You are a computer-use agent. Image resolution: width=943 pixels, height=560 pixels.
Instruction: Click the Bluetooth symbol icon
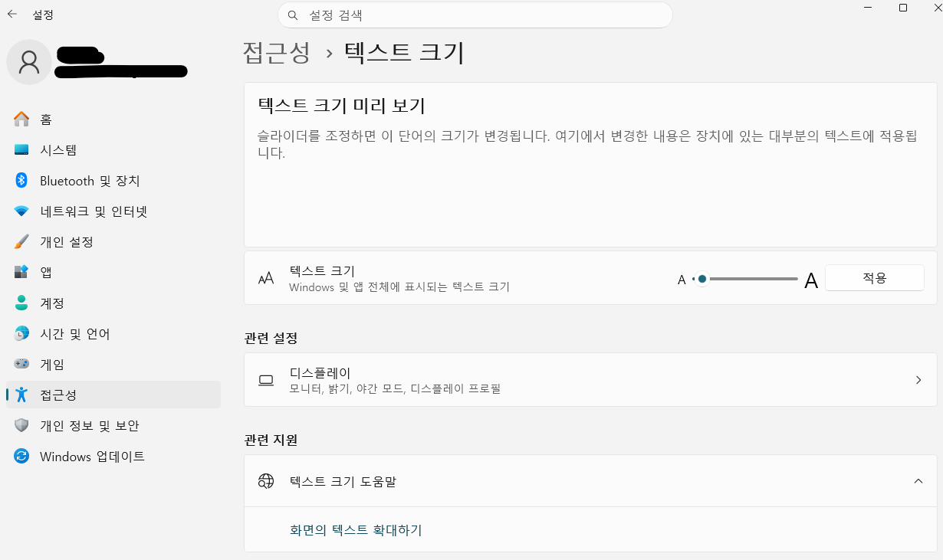click(x=21, y=181)
